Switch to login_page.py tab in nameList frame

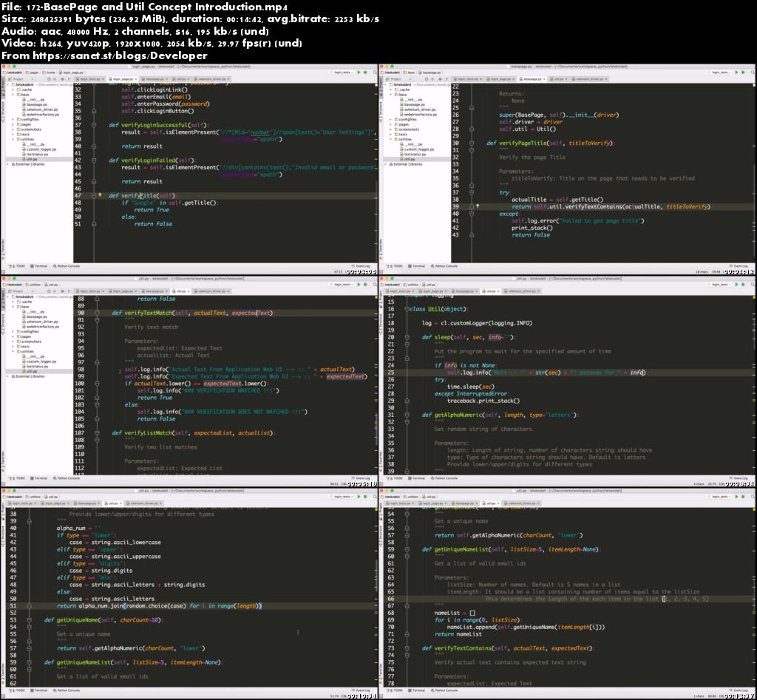(x=432, y=503)
